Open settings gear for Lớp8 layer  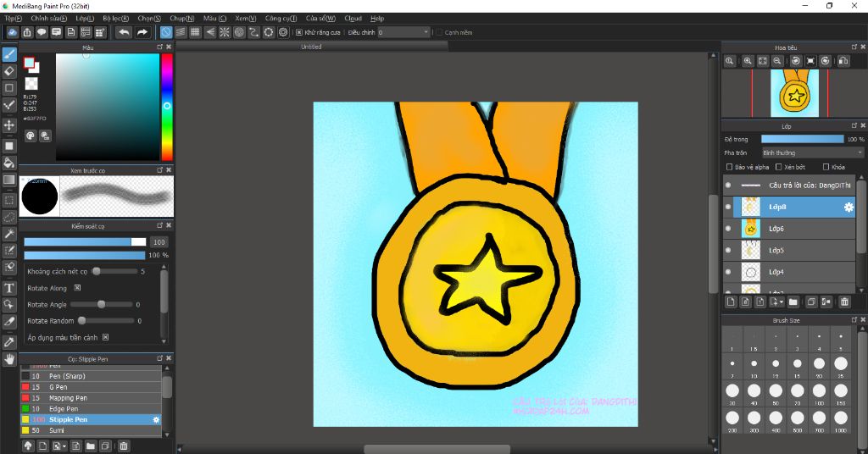(848, 208)
